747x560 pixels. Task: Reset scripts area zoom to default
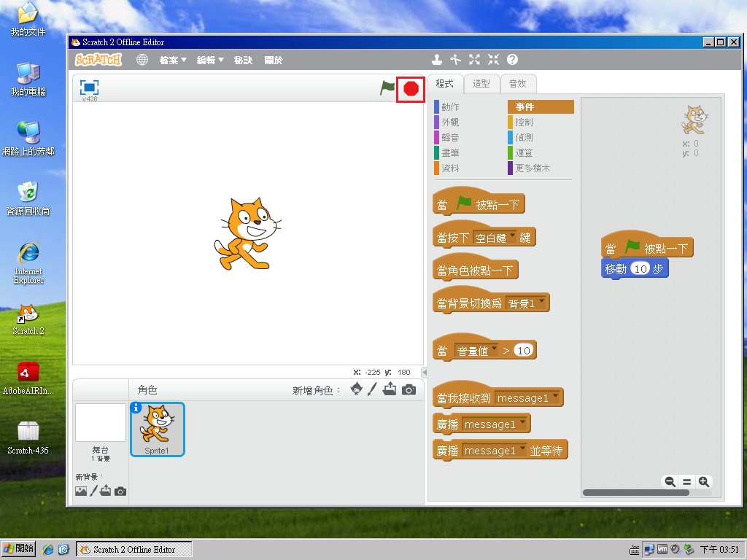[686, 482]
